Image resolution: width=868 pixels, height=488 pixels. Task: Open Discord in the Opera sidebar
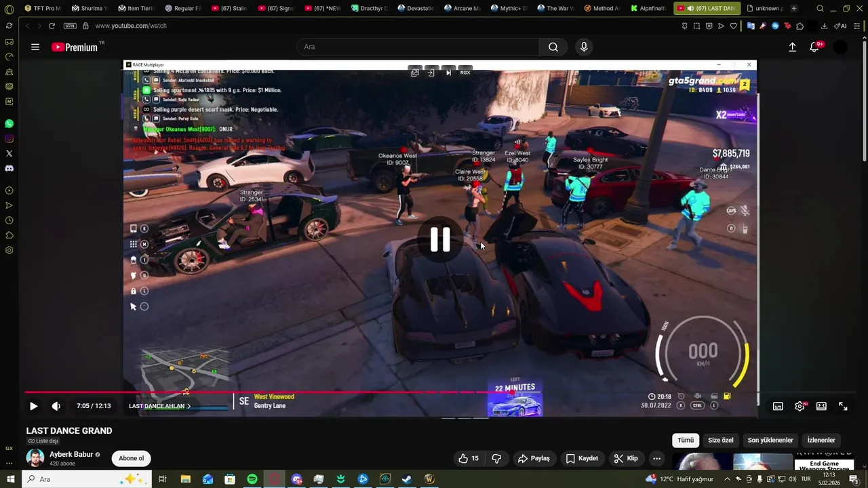pyautogui.click(x=9, y=169)
